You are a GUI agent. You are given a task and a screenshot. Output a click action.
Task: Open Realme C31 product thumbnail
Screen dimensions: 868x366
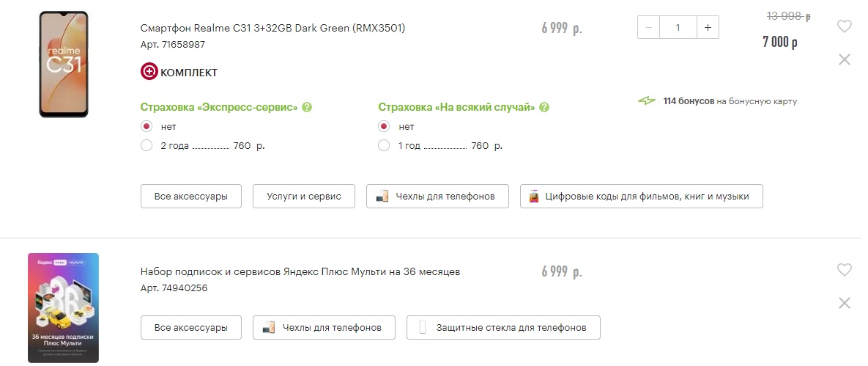64,65
